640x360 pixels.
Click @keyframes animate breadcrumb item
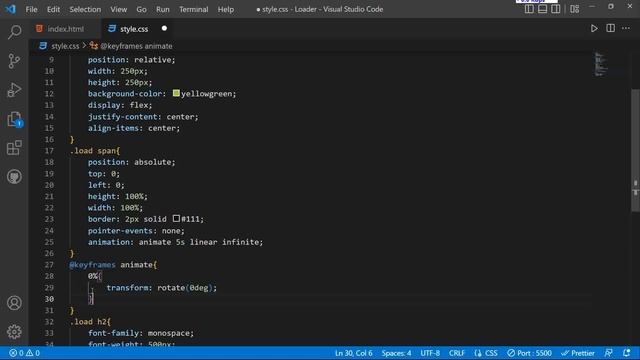click(136, 46)
